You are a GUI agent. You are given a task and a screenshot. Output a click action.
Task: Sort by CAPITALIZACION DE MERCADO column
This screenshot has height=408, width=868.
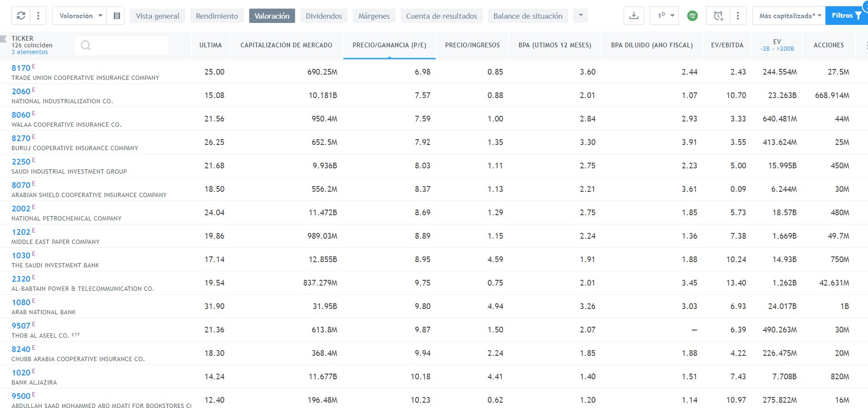point(286,45)
